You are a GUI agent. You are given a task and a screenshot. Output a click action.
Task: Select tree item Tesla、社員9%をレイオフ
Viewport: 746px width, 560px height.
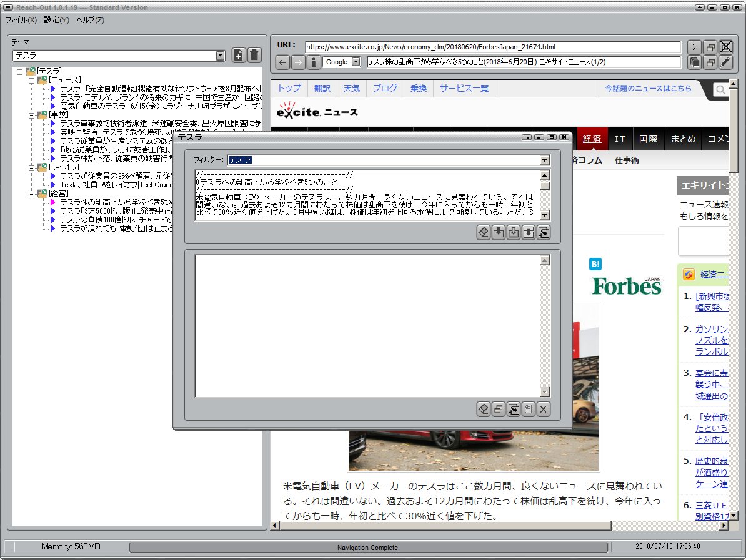[116, 184]
